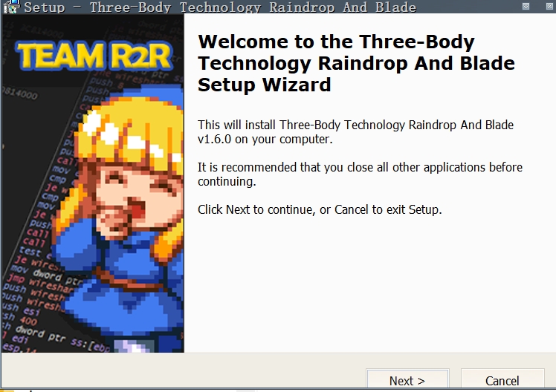This screenshot has width=556, height=392.
Task: Click the 'dword ptr ss:[ebp' code text
Action: click(x=62, y=339)
